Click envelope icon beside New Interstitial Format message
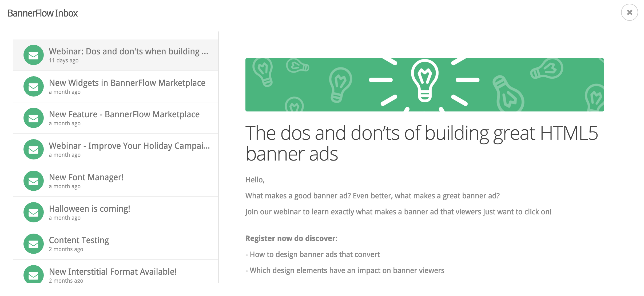Image resolution: width=644 pixels, height=296 pixels. point(33,275)
